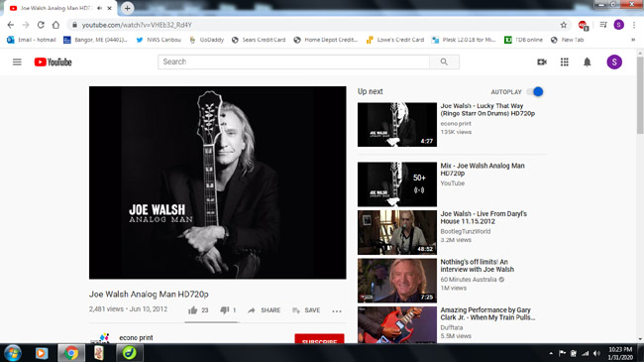644x362 pixels.
Task: Click the YouTube logo to go home
Action: tap(53, 62)
